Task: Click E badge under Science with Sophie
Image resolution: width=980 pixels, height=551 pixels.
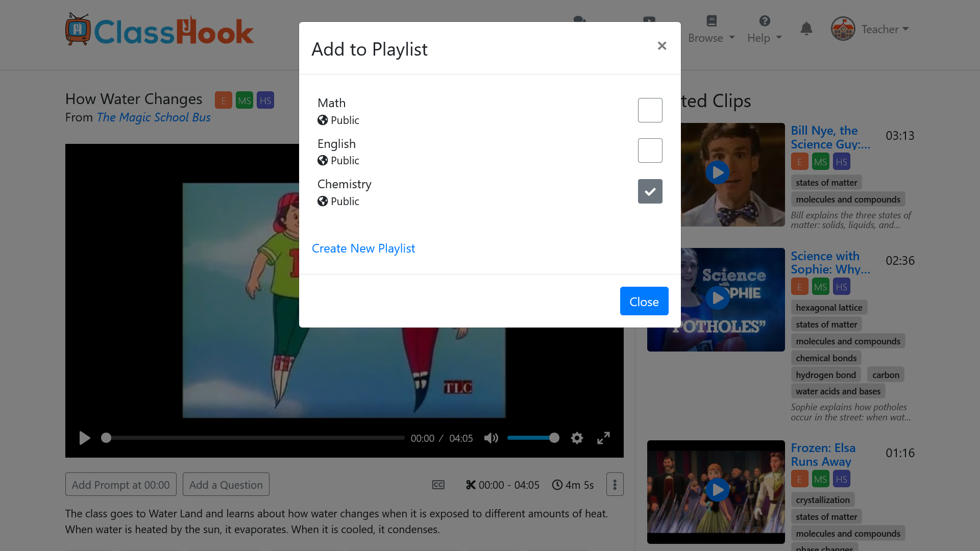Action: pyautogui.click(x=800, y=287)
